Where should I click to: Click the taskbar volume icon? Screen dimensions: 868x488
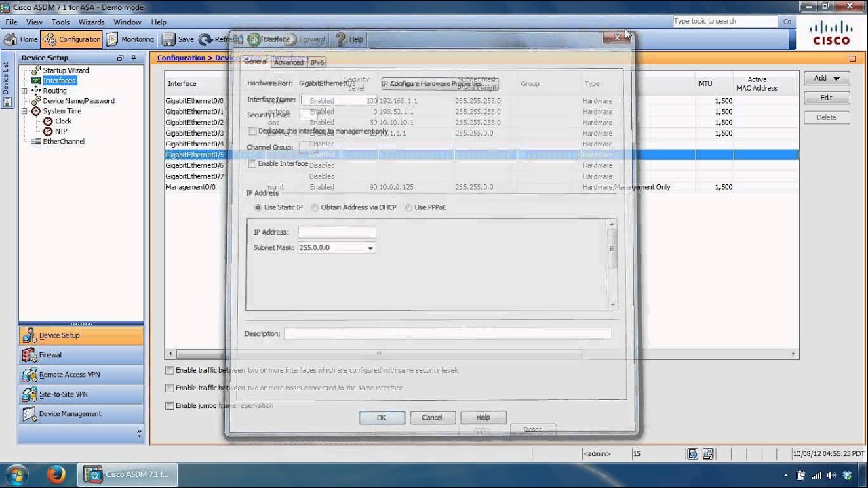point(831,475)
